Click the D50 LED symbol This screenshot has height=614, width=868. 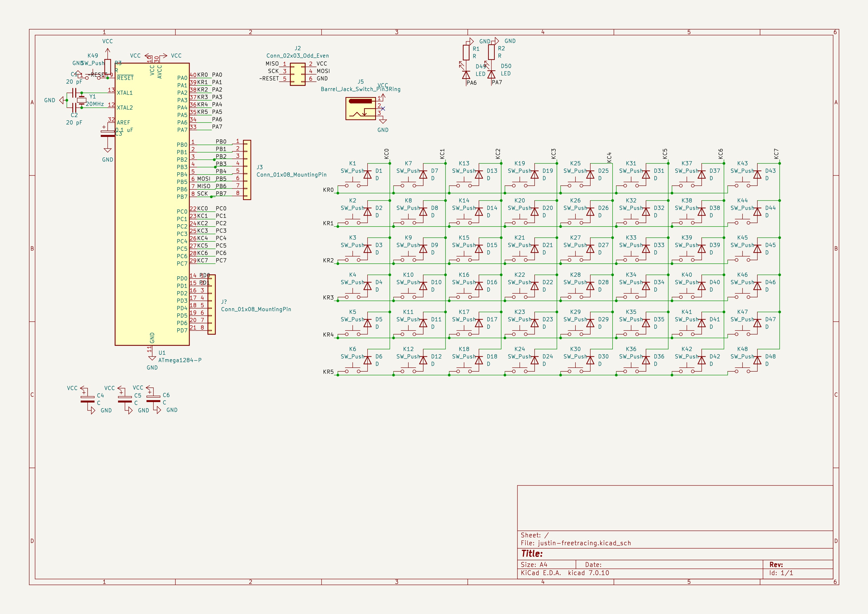(491, 75)
